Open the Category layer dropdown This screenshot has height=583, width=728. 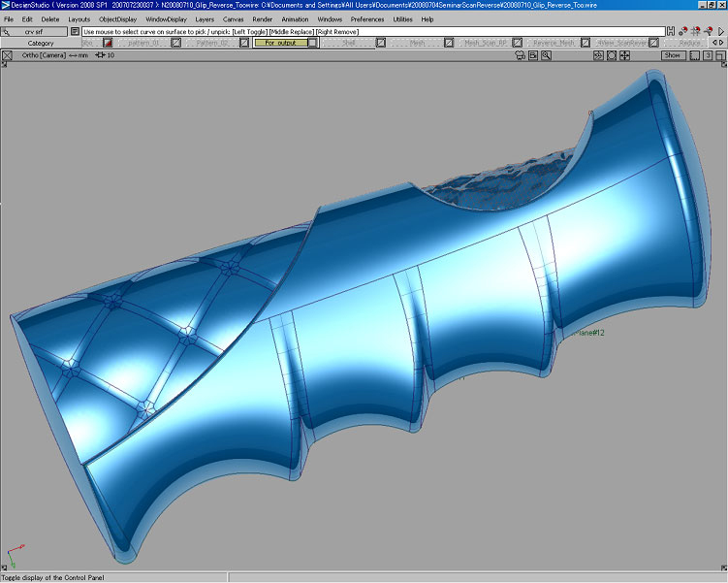tap(41, 43)
